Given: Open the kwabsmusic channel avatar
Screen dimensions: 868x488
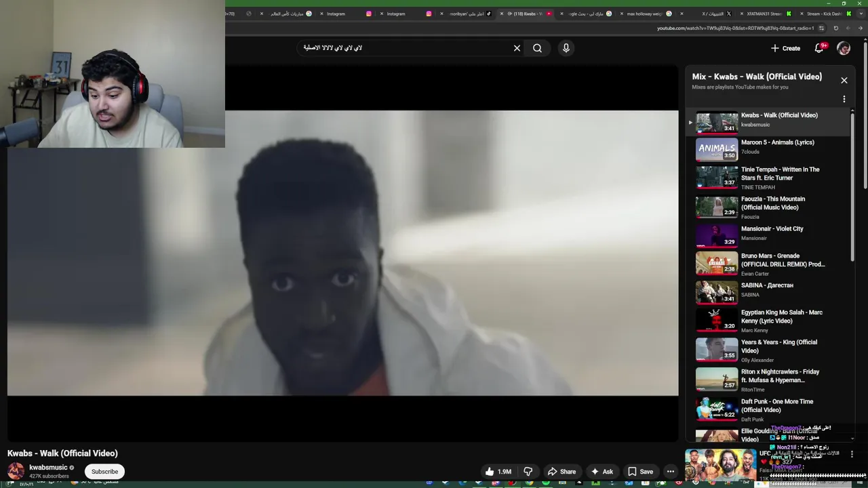Looking at the screenshot, I should (16, 471).
